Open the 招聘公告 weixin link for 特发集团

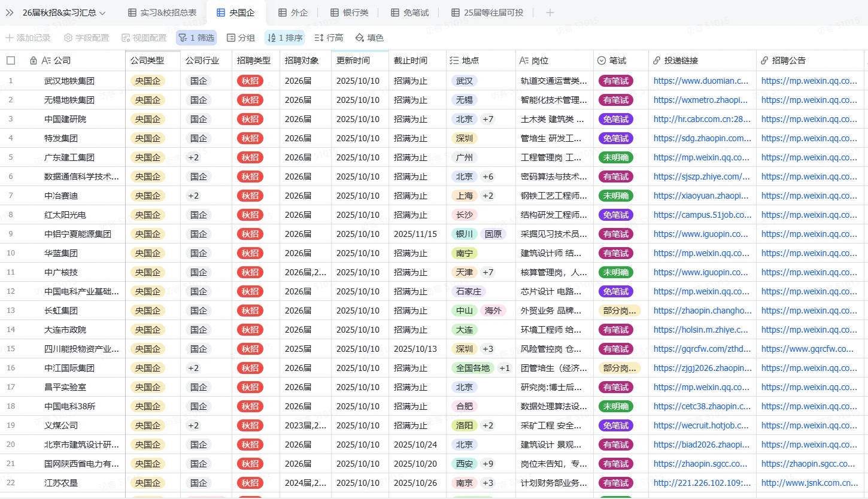(809, 138)
